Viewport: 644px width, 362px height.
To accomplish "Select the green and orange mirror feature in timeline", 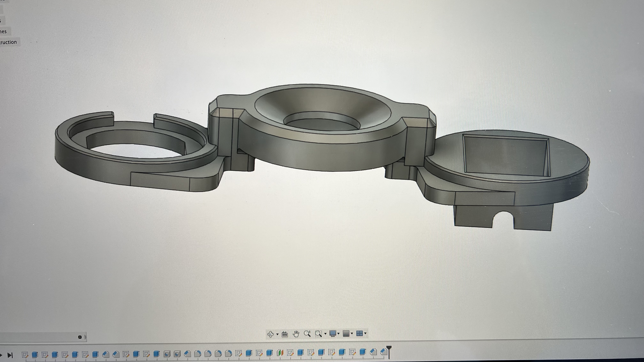I will 280,353.
